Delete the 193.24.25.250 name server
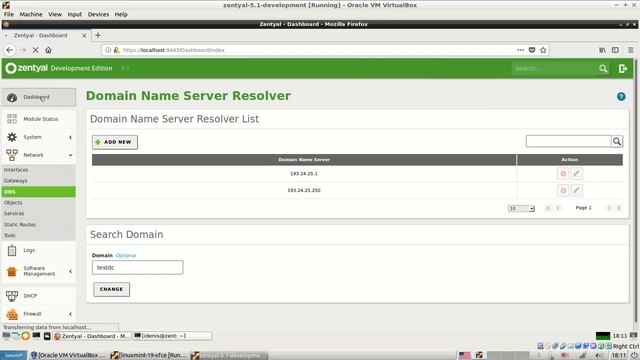Screen dimensions: 640x360 pyautogui.click(x=563, y=190)
